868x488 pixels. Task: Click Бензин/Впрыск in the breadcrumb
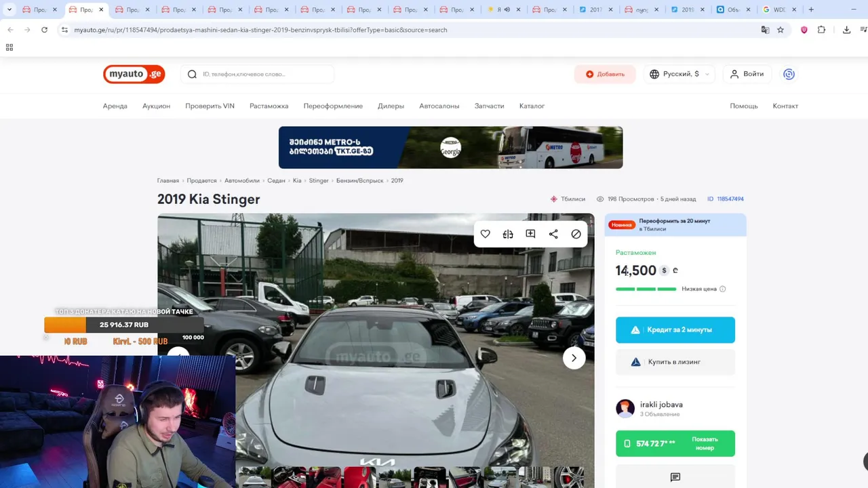pos(360,181)
